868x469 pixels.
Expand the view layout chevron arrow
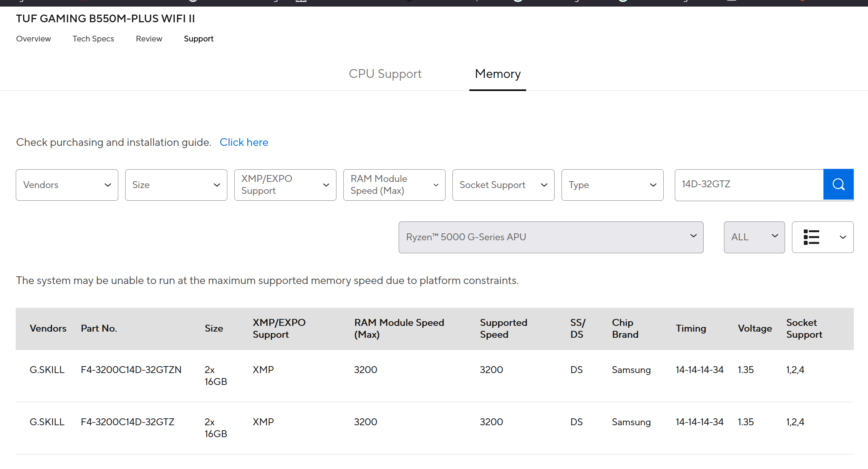(843, 237)
